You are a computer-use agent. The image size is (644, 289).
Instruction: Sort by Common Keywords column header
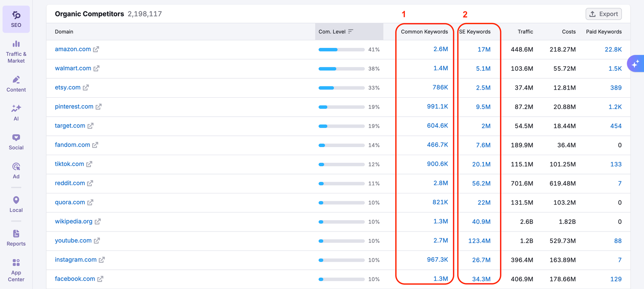pyautogui.click(x=424, y=32)
